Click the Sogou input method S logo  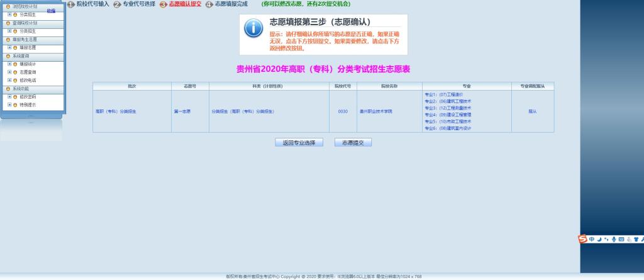point(582,239)
